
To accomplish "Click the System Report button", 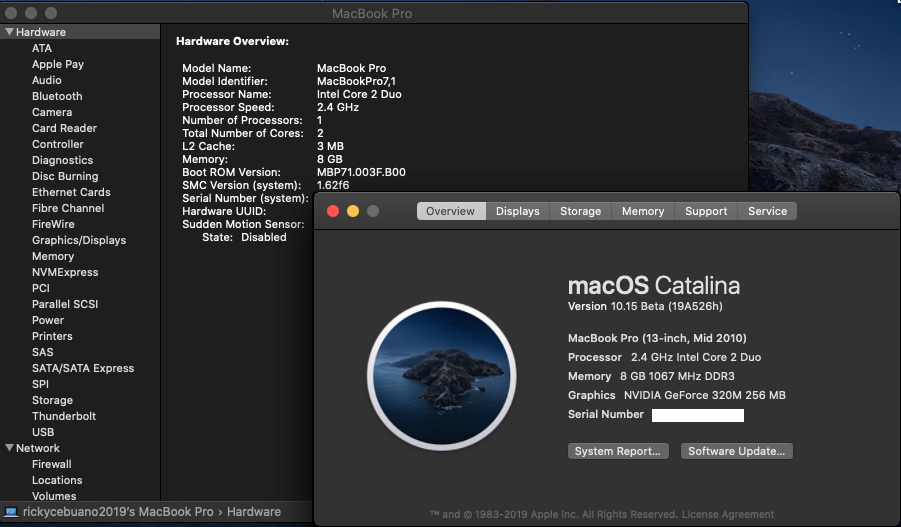I will pos(618,451).
